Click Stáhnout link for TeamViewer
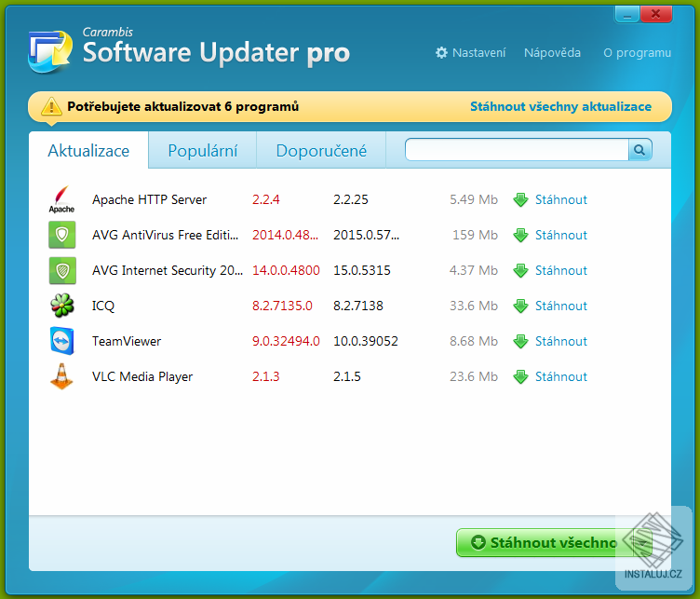700x599 pixels. pyautogui.click(x=561, y=341)
